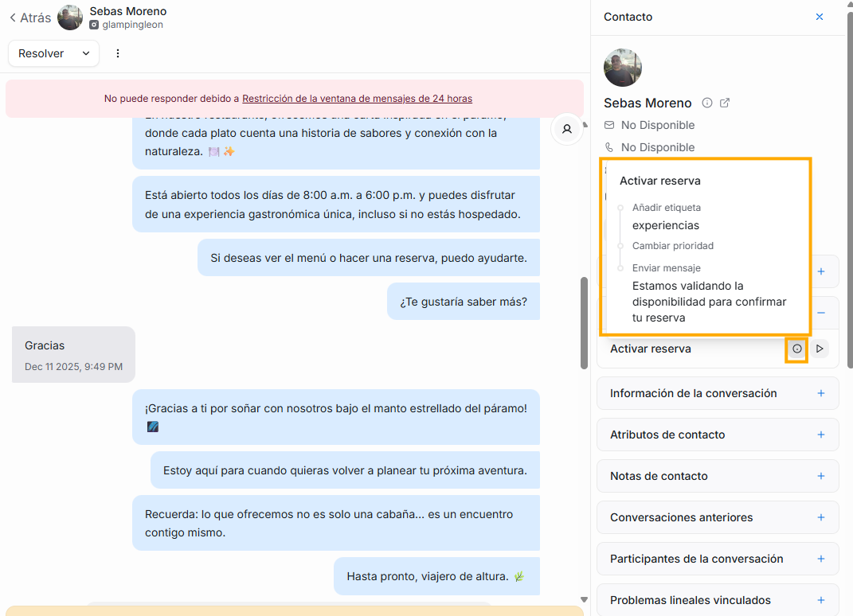Run the Activar reserva macro
The image size is (853, 616).
click(x=819, y=349)
